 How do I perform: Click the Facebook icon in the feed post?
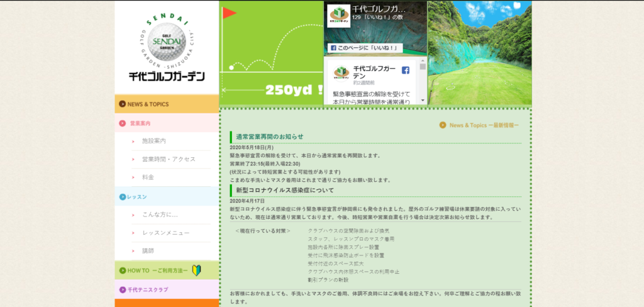coord(406,70)
